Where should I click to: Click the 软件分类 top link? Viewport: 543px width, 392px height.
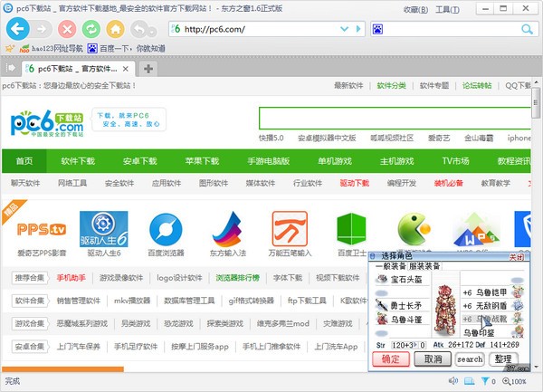(x=391, y=85)
